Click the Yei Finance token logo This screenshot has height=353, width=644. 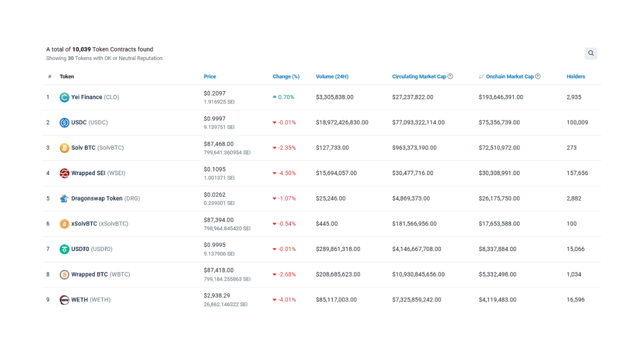point(64,97)
